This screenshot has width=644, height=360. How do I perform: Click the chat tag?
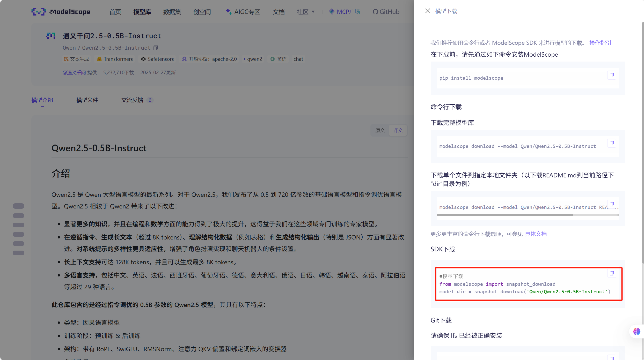click(x=298, y=59)
